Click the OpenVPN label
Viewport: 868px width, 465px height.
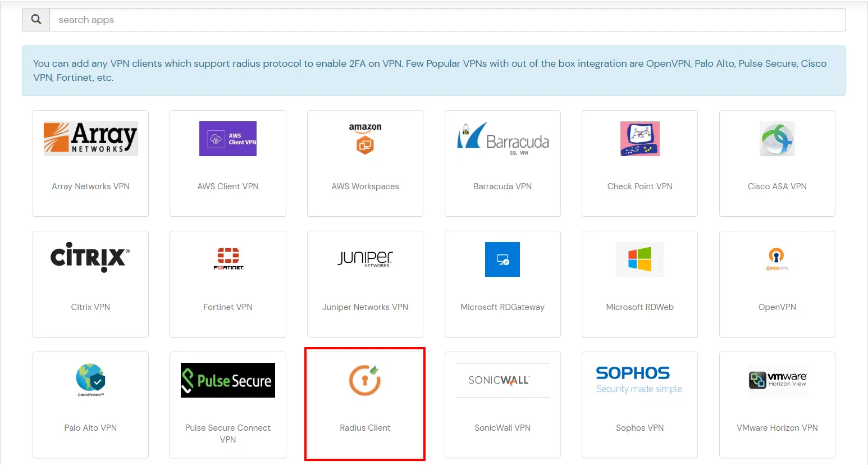tap(777, 307)
